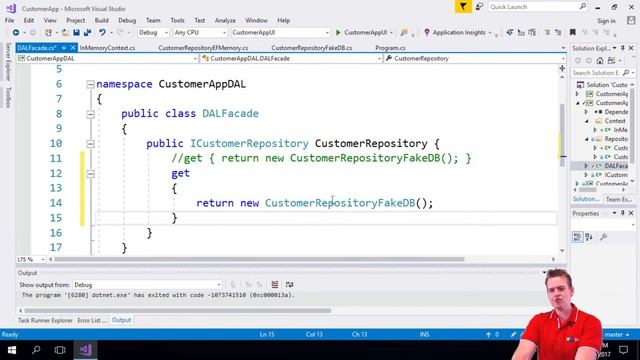Open the Debug configuration dropdown

[x=153, y=32]
